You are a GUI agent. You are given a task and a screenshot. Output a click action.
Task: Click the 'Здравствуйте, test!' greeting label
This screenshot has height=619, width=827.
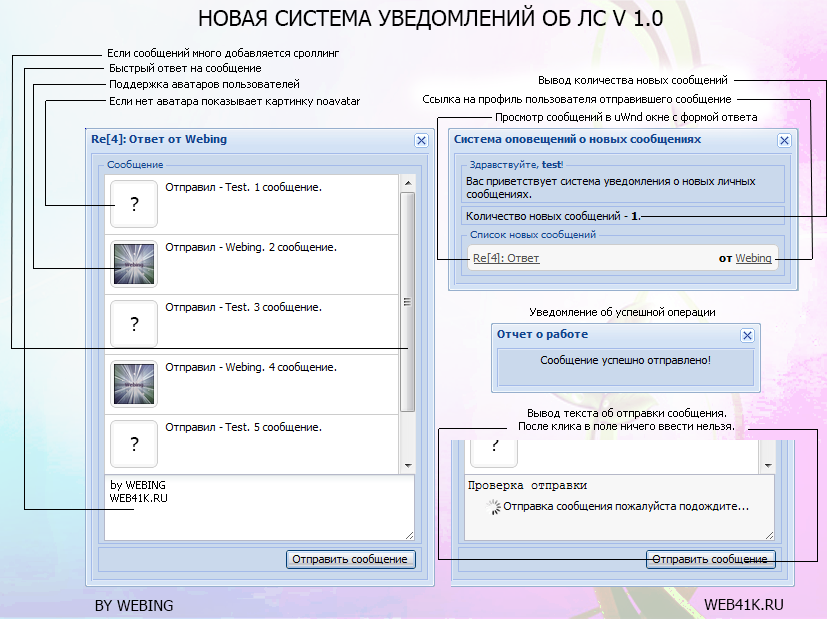(516, 165)
